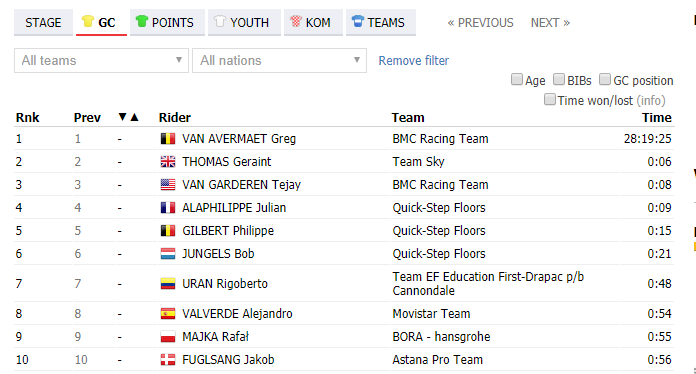Toggle the GC position checkbox

[605, 79]
